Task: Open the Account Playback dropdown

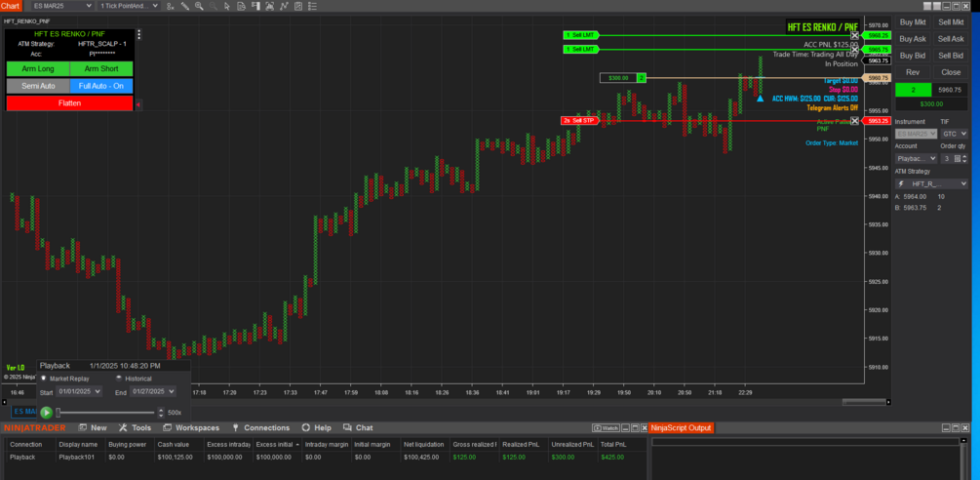Action: point(916,159)
